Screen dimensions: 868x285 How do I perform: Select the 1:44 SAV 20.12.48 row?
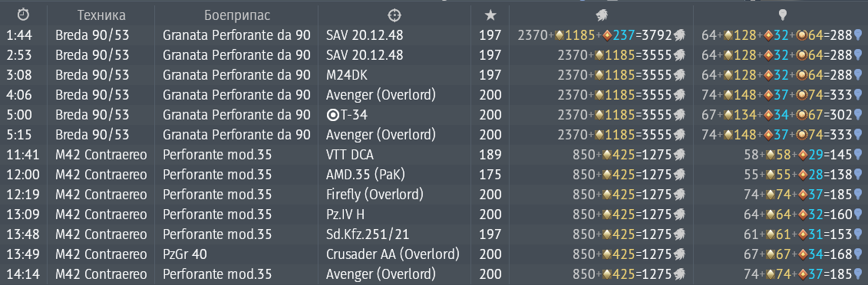[x=434, y=35]
